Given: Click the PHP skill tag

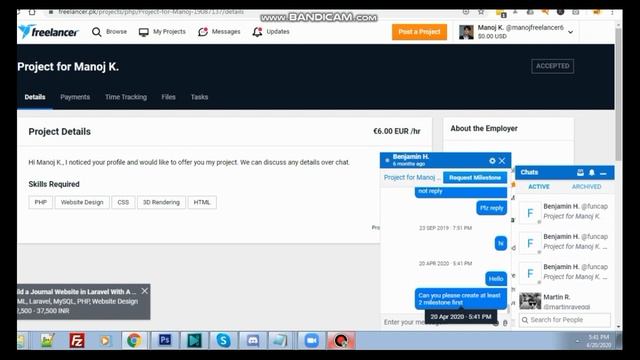Looking at the screenshot, I should (x=40, y=202).
